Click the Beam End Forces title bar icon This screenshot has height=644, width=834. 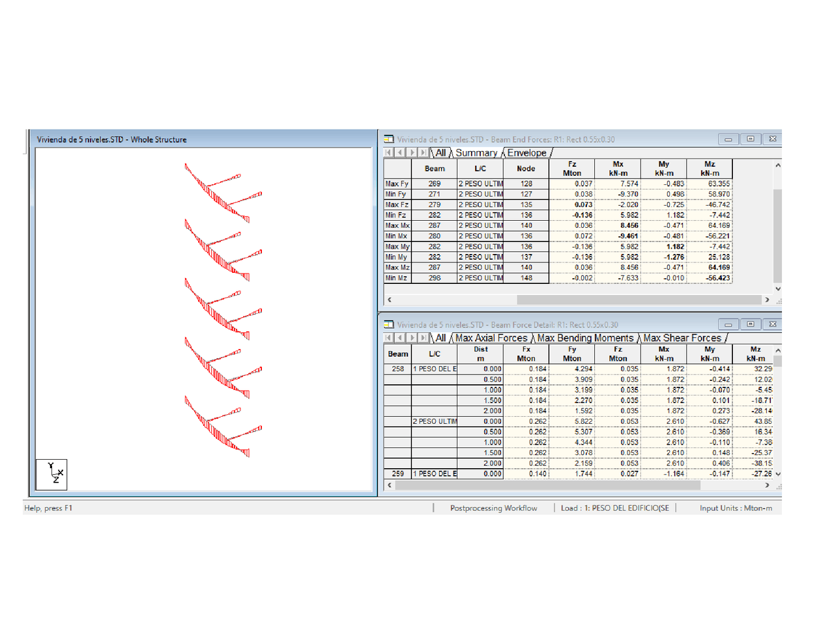[390, 139]
